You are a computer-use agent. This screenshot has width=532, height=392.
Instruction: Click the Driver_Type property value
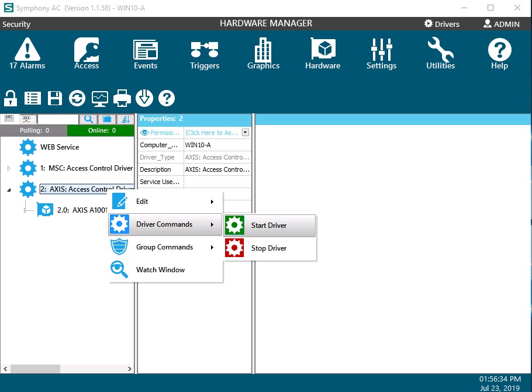(217, 157)
